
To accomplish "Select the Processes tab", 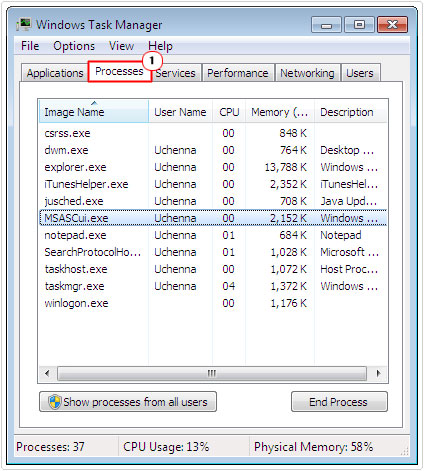I will pyautogui.click(x=119, y=71).
